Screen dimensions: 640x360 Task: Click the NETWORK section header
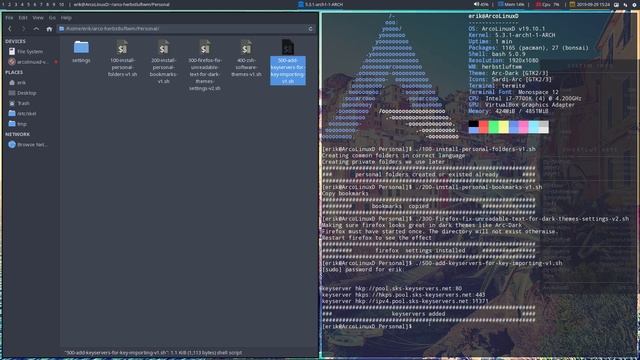click(17, 134)
